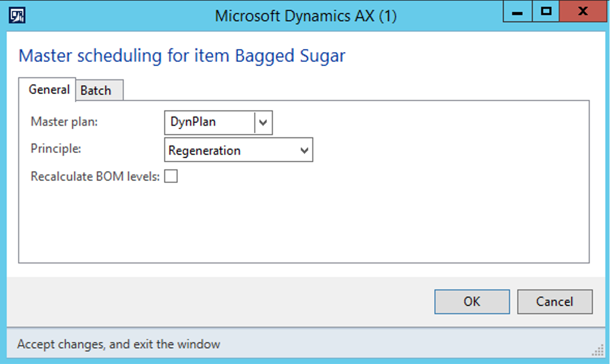Click OK to accept changes
Screen dimensions: 610x364
471,302
